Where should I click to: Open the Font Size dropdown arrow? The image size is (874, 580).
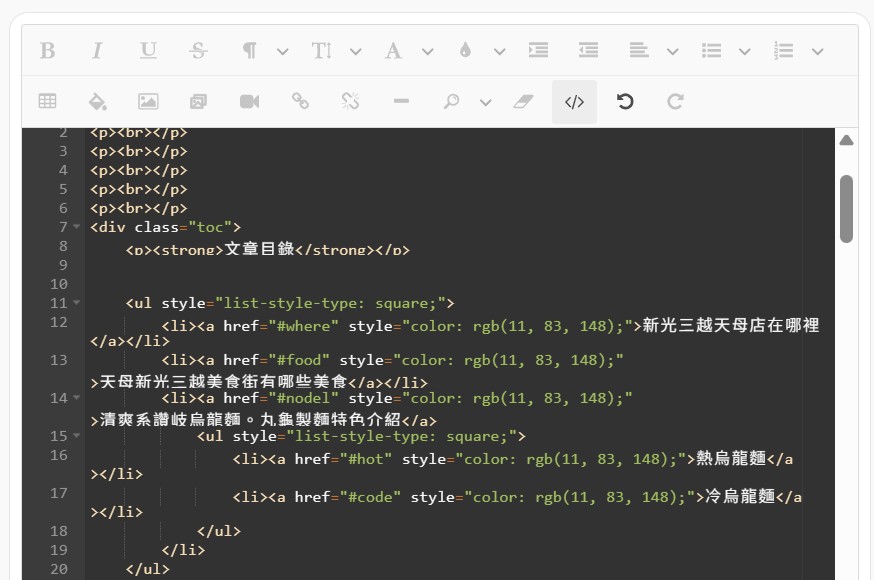[356, 52]
